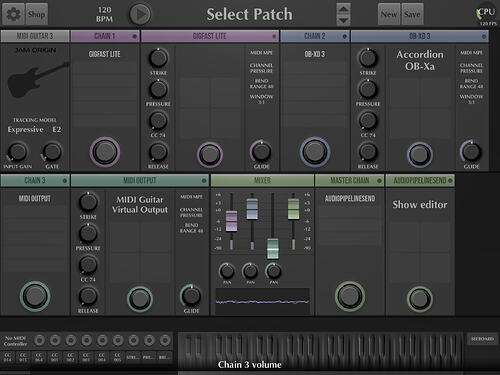Open the Shop

pyautogui.click(x=37, y=14)
